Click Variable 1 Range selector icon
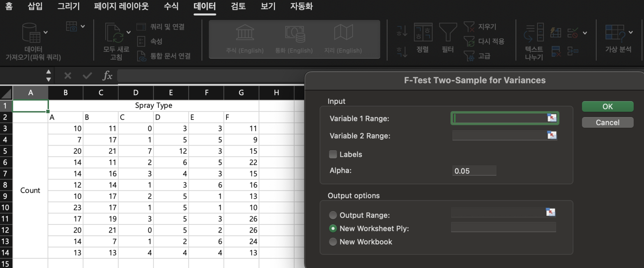 click(x=552, y=118)
